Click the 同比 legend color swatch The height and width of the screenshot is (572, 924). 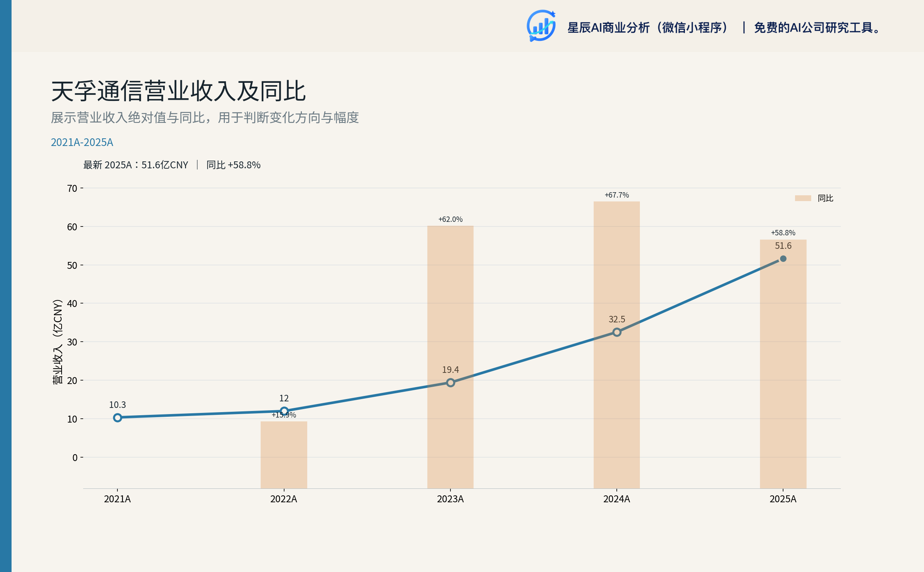pos(803,198)
